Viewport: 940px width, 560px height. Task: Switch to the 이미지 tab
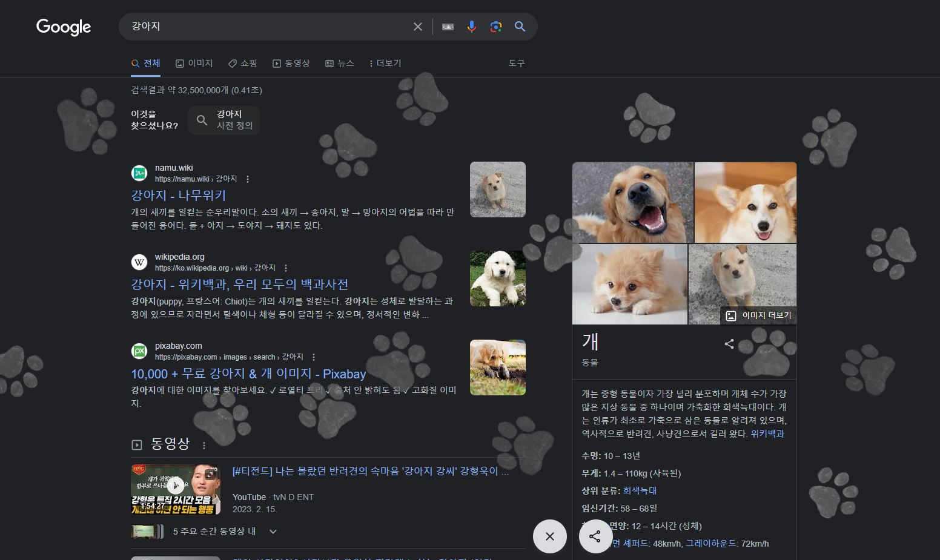194,64
